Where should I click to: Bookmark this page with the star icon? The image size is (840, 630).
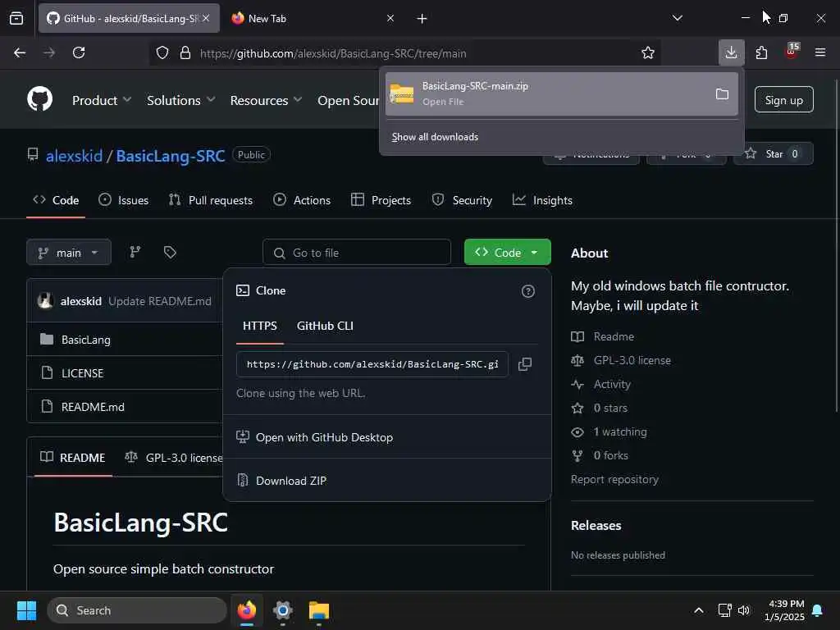click(648, 52)
